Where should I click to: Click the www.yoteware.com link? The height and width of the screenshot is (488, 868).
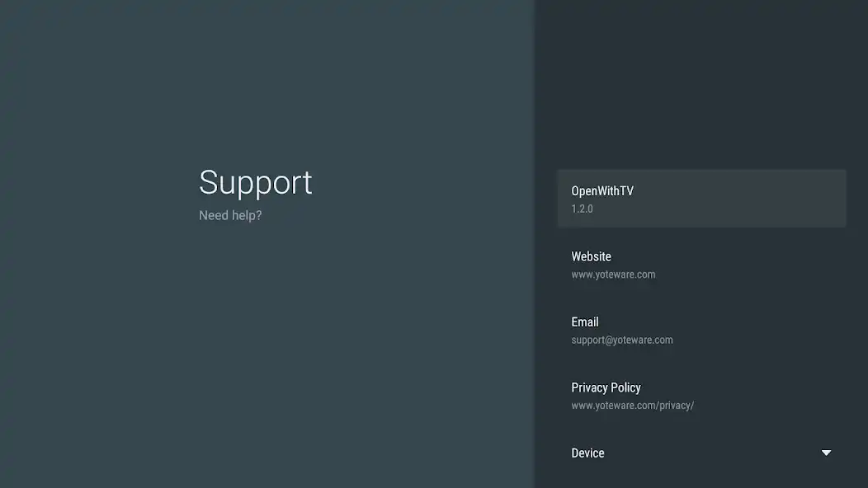613,274
